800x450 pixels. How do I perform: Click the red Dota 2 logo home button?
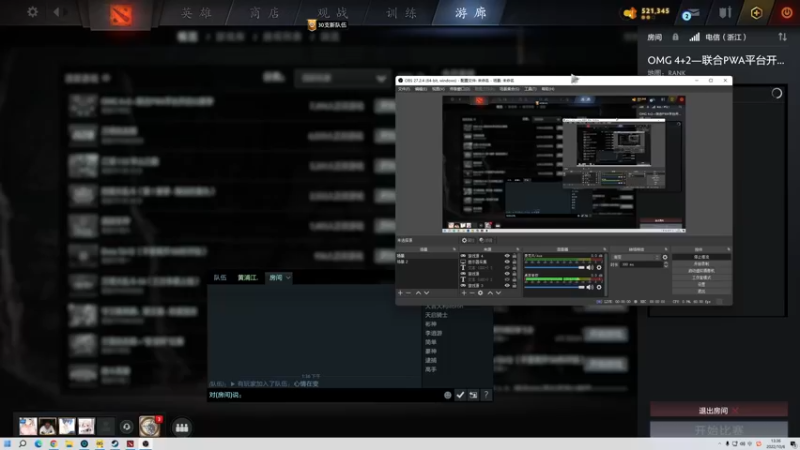121,15
